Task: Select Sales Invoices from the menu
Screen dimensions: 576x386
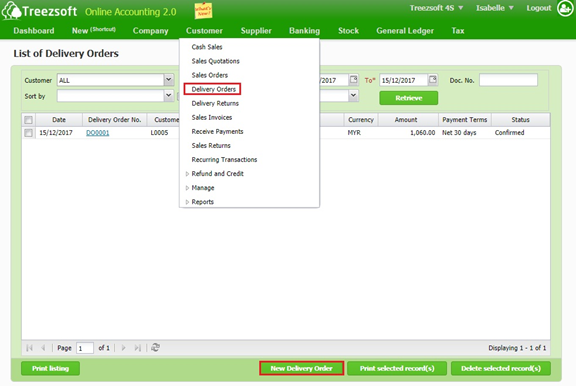Action: [212, 117]
